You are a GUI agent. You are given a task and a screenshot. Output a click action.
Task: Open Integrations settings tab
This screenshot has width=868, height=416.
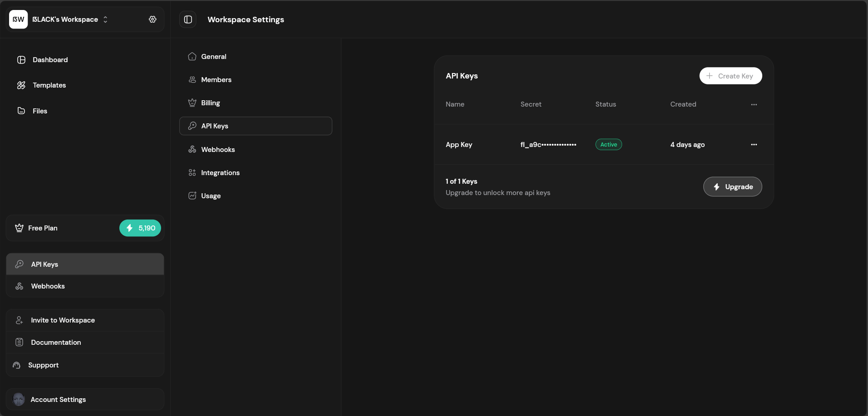[x=256, y=173]
